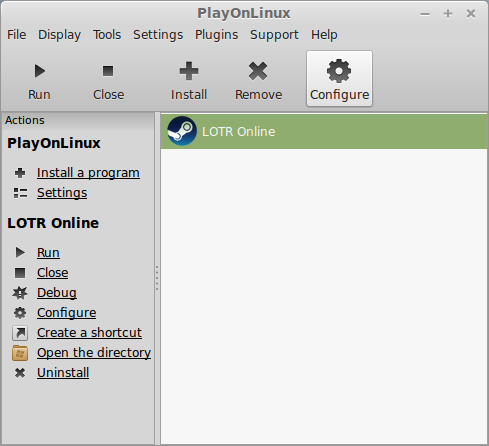The width and height of the screenshot is (489, 446).
Task: Open the Display menu
Action: tap(59, 35)
